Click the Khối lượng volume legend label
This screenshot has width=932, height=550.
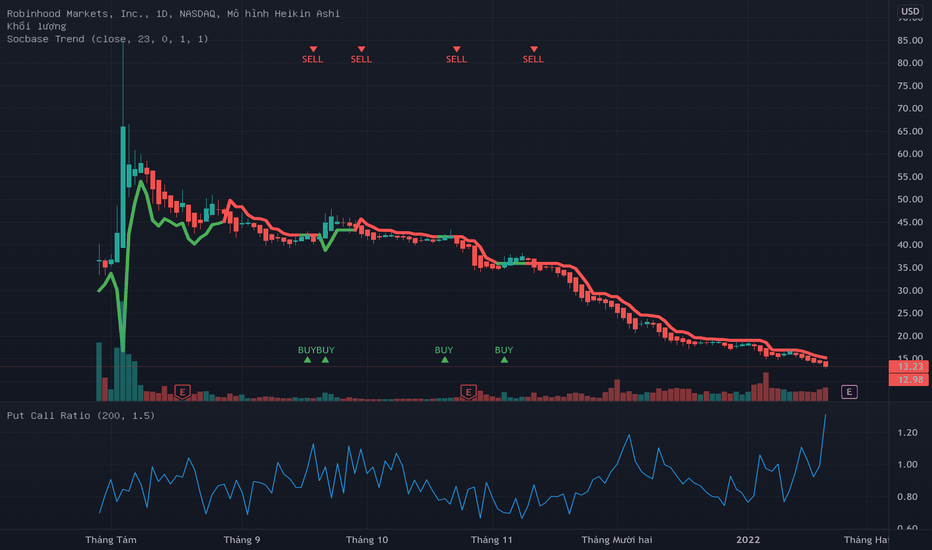(x=36, y=26)
